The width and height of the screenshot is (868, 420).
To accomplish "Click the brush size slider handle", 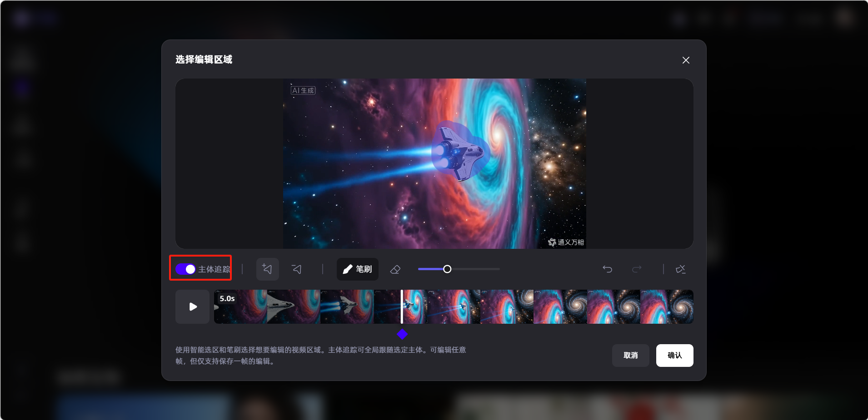I will [x=447, y=269].
